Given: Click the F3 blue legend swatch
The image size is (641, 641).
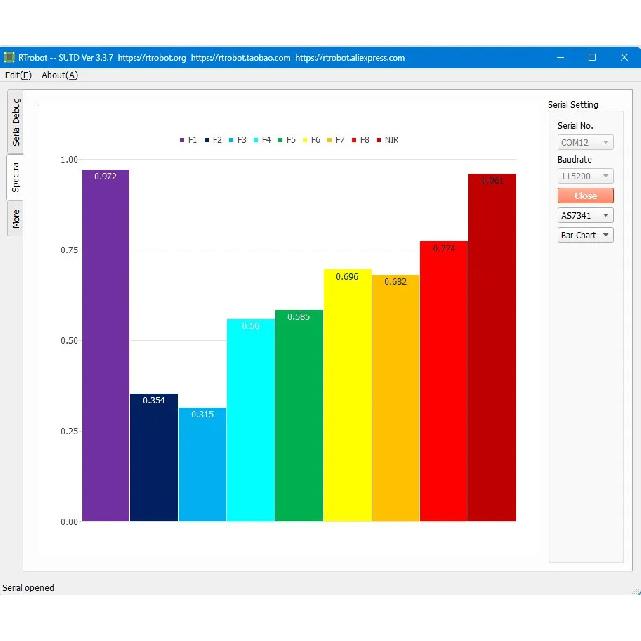Looking at the screenshot, I should click(231, 140).
